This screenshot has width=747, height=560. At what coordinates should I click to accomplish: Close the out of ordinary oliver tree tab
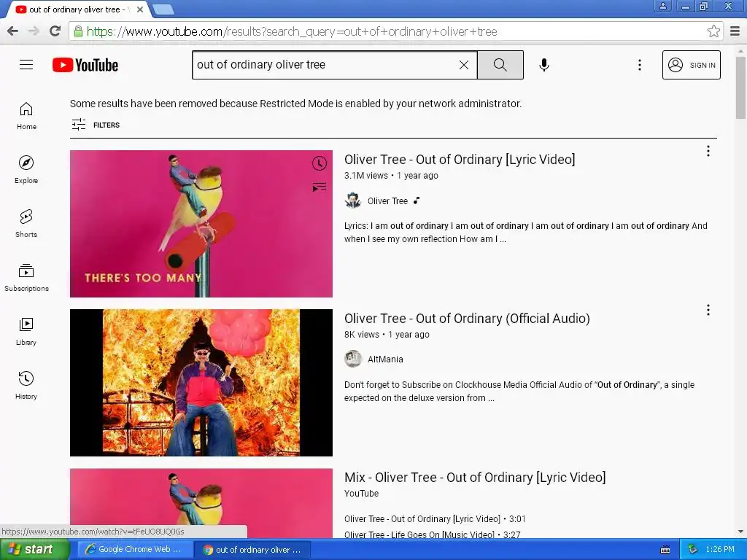(x=140, y=9)
